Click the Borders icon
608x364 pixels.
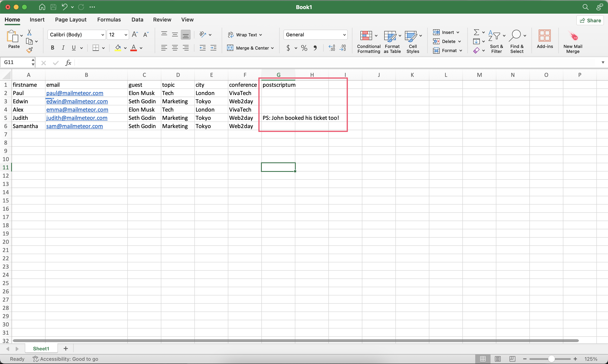click(x=96, y=48)
